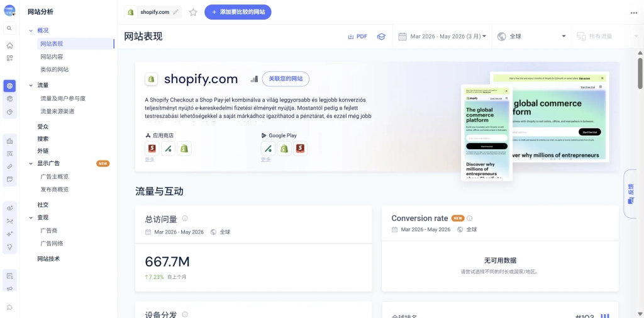The width and height of the screenshot is (644, 318).
Task: Select 受众 in the sidebar
Action: click(43, 127)
